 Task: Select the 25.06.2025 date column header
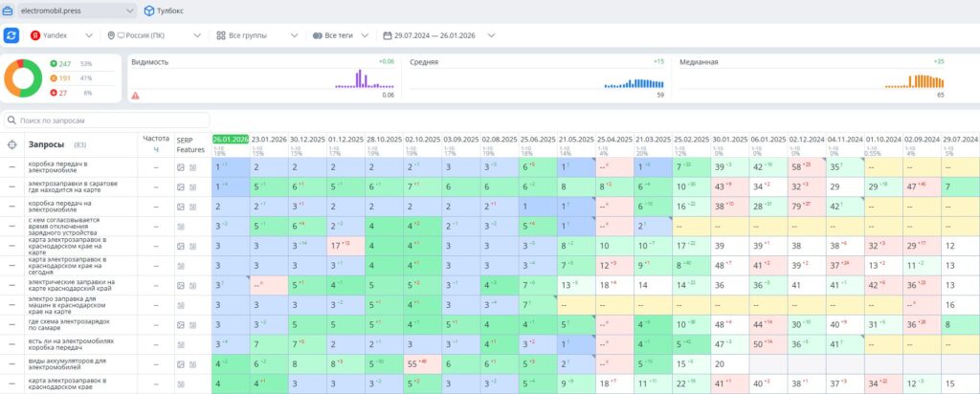538,139
